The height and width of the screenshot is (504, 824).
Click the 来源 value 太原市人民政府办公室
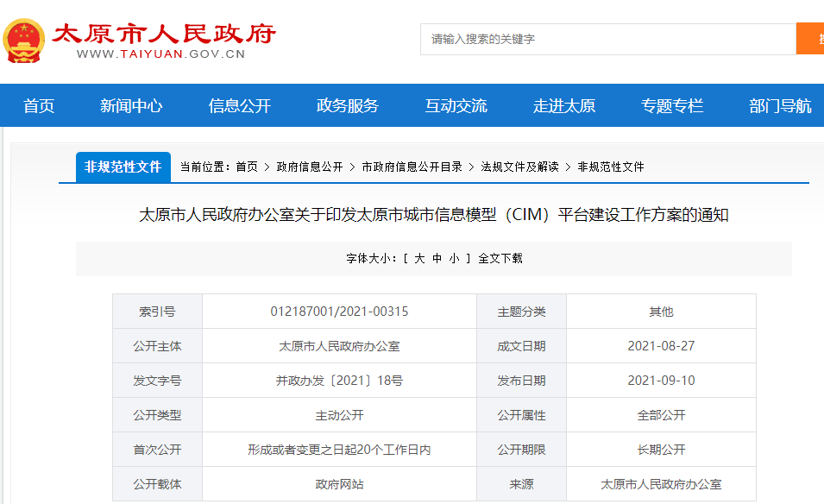[x=661, y=484]
